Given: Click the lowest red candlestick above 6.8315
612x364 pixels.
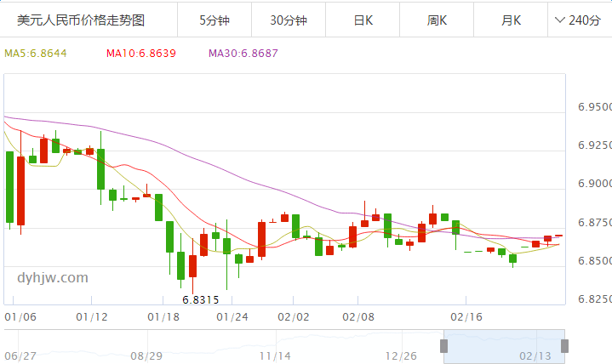Looking at the screenshot, I should pyautogui.click(x=193, y=266).
